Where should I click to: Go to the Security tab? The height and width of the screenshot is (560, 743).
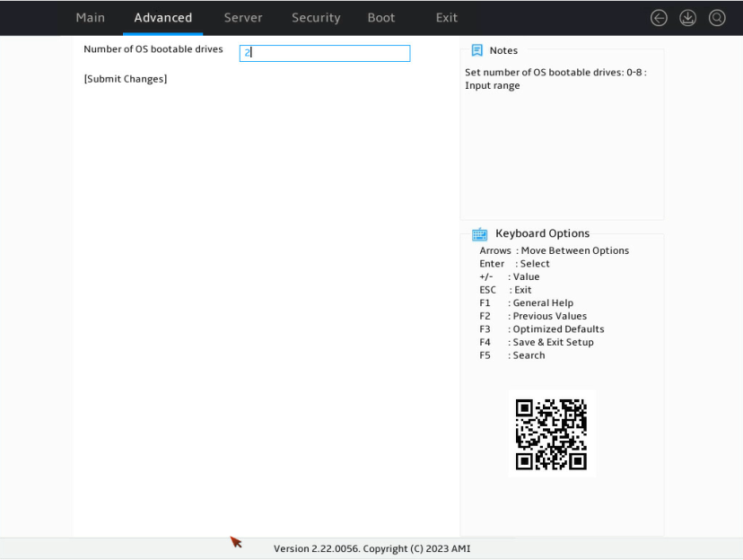coord(316,18)
